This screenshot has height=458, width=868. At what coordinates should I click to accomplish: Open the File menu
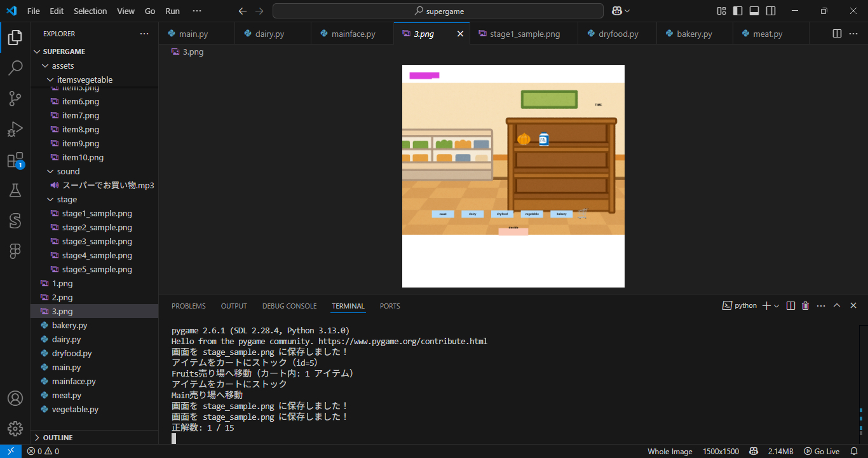(x=33, y=11)
